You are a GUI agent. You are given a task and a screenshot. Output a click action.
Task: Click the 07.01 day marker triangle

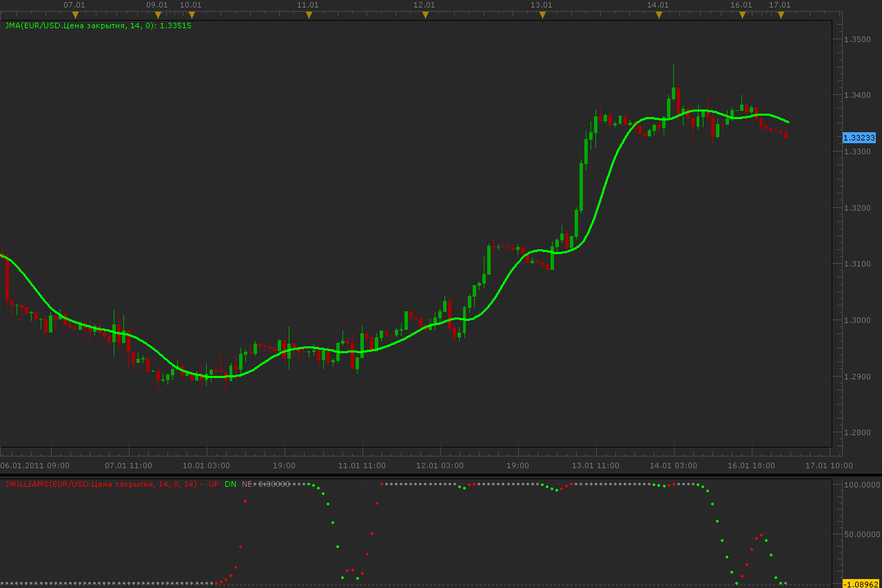(x=75, y=15)
